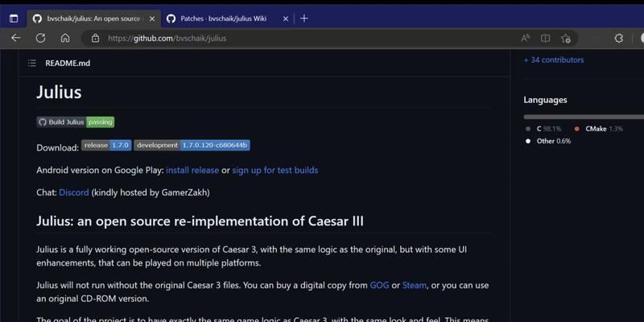Open a new browser tab
This screenshot has width=644, height=322.
pos(304,19)
